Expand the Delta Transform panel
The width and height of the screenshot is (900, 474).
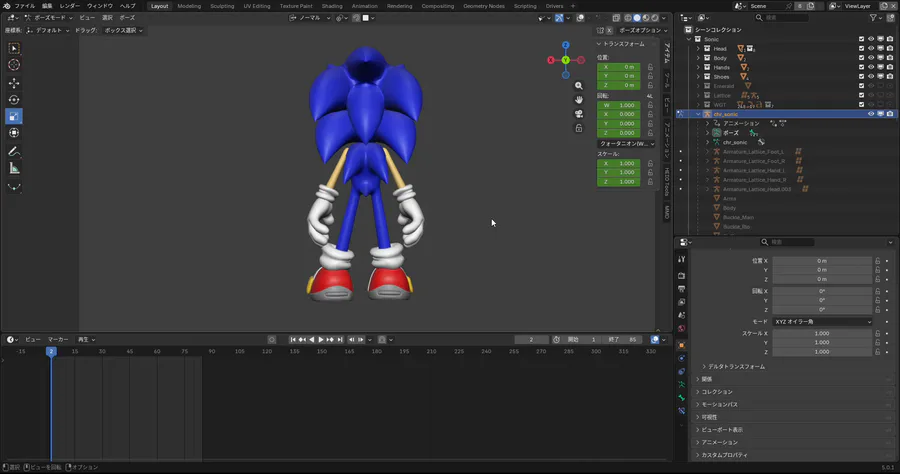[x=735, y=367]
